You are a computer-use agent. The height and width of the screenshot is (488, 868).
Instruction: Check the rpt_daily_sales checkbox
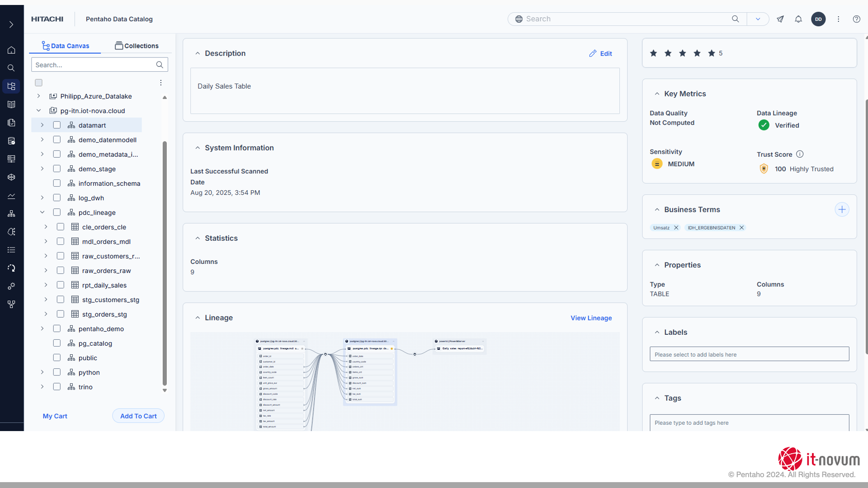point(60,285)
